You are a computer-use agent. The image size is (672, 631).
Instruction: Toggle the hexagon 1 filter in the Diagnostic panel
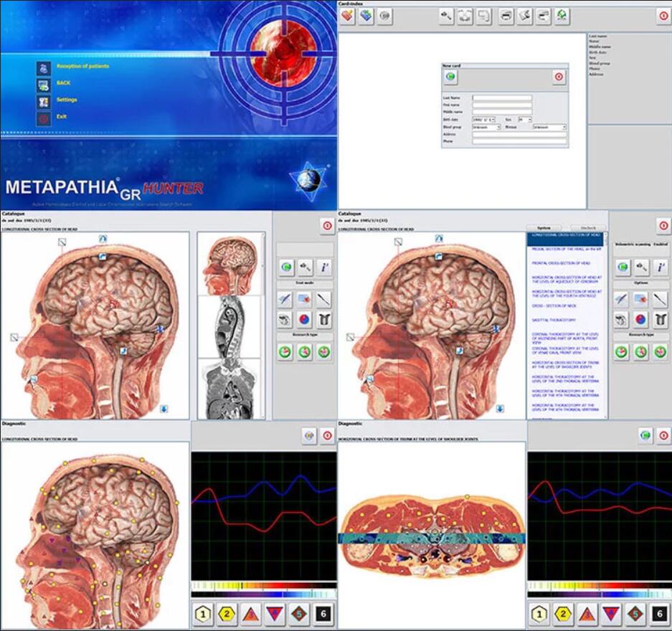tap(203, 612)
